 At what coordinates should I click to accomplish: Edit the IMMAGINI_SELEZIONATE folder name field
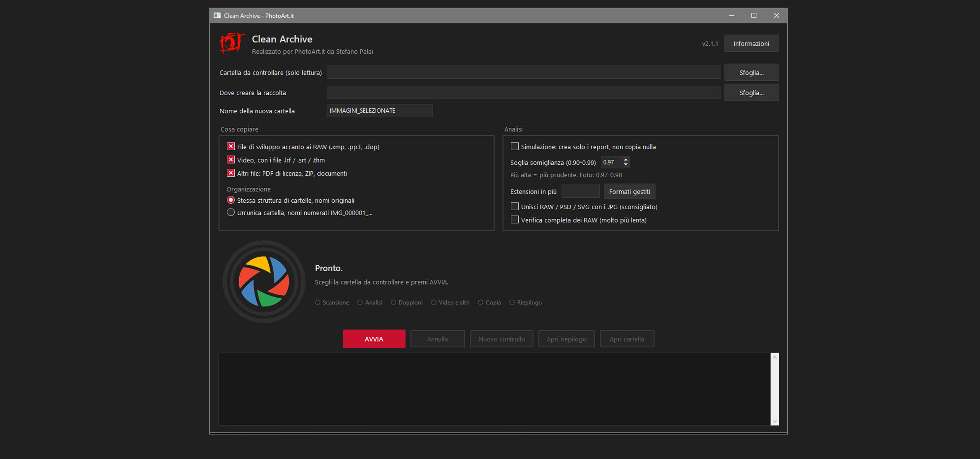click(380, 111)
